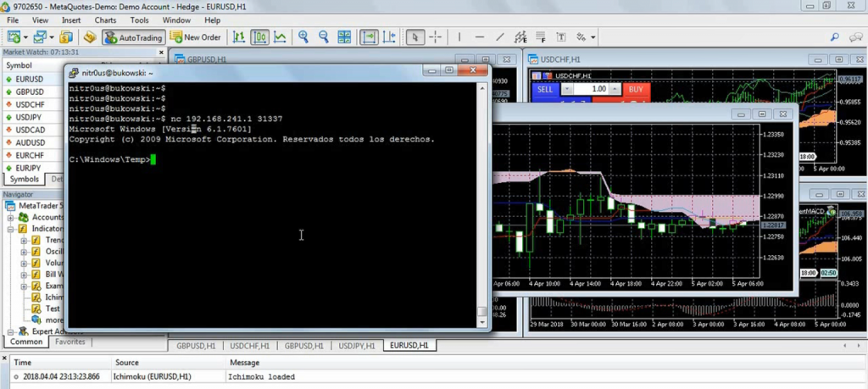Collapse the Indicators node in Navigator
Screen dimensions: 868x389
(x=10, y=229)
